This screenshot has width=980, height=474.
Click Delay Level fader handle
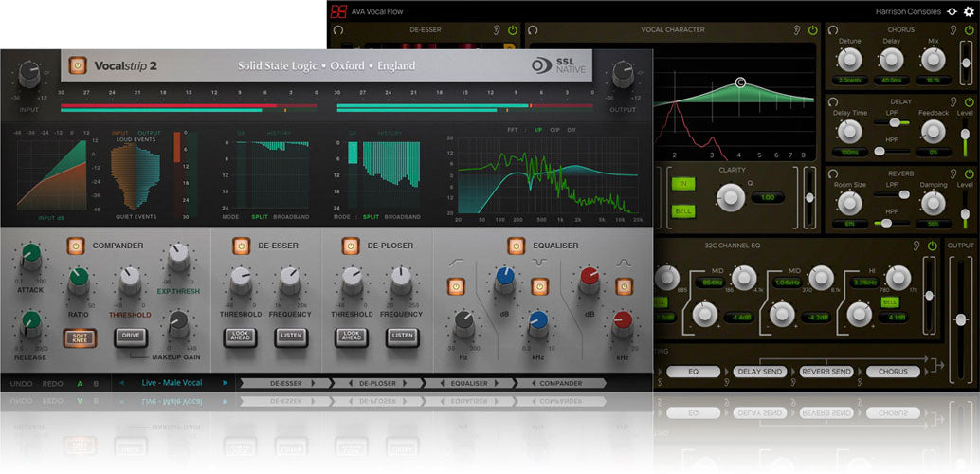(x=966, y=134)
